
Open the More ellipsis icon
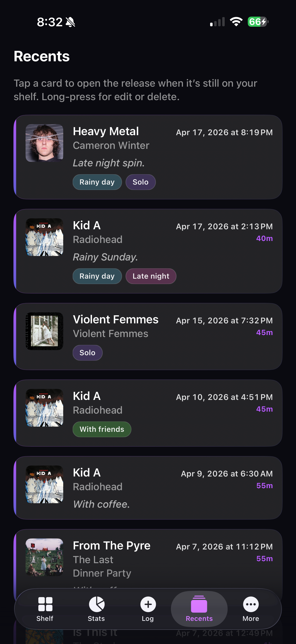coord(250,604)
